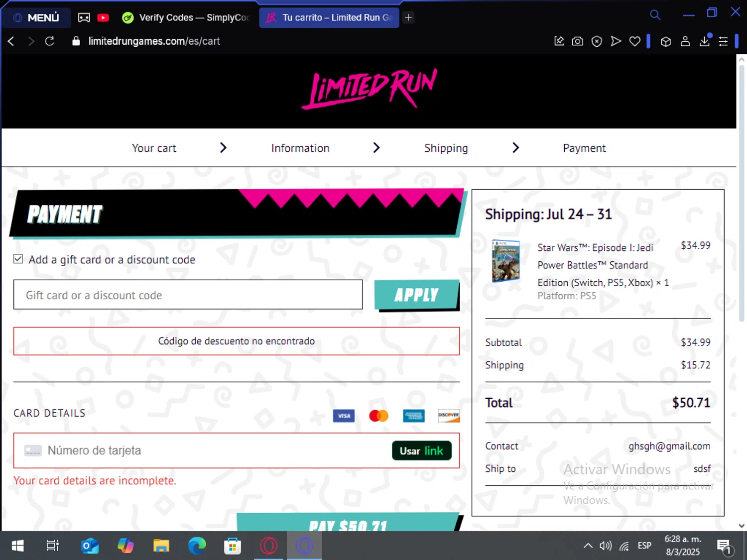Open the extensions cube icon
Screen dimensions: 747x560
point(666,41)
